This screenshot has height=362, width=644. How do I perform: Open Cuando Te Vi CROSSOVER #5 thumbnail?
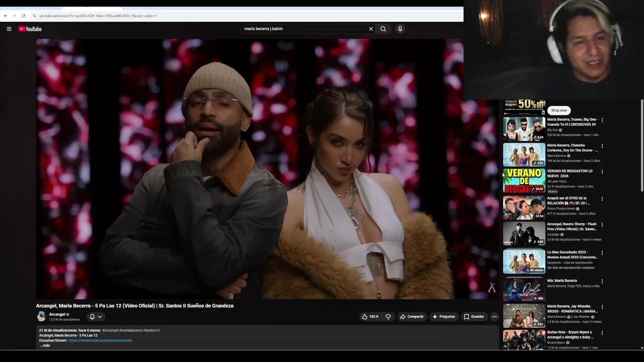[524, 129]
